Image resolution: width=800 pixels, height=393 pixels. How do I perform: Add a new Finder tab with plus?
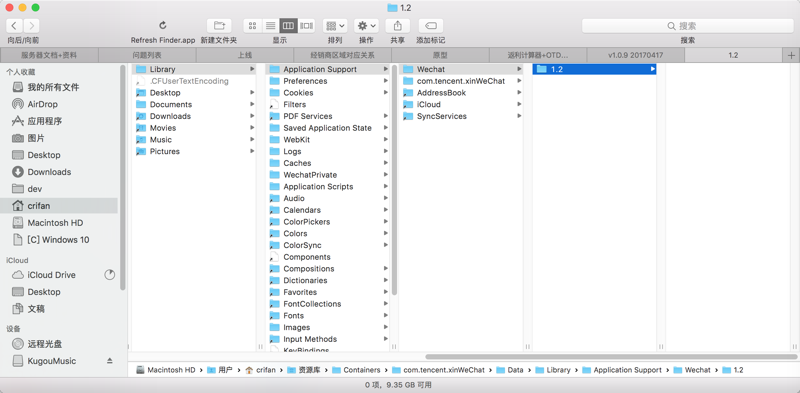pos(791,55)
